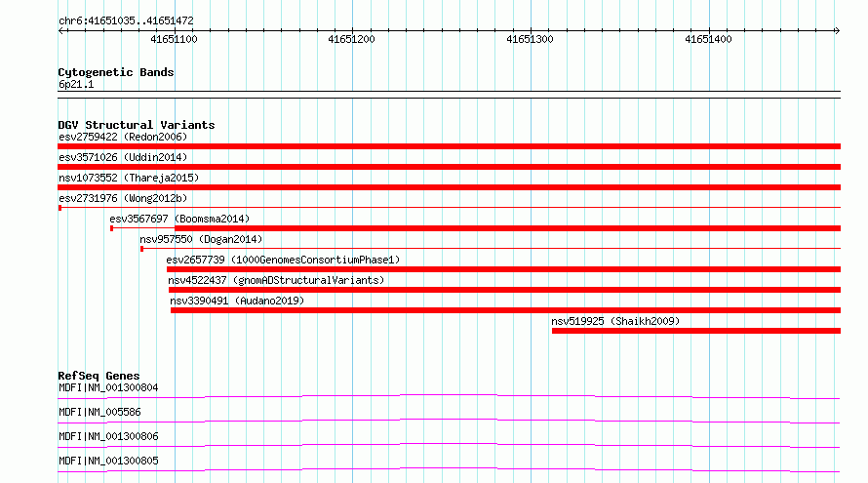Click the MDFI|NM_001300804 gene label
868x483 pixels.
108,387
